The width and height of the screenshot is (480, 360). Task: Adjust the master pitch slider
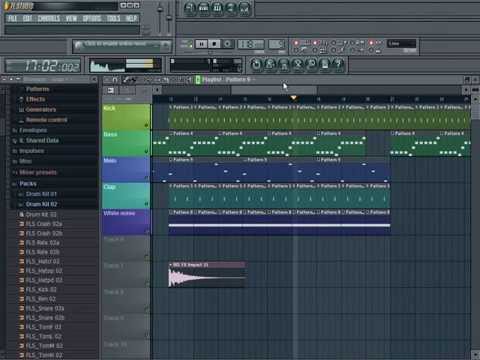click(x=169, y=17)
